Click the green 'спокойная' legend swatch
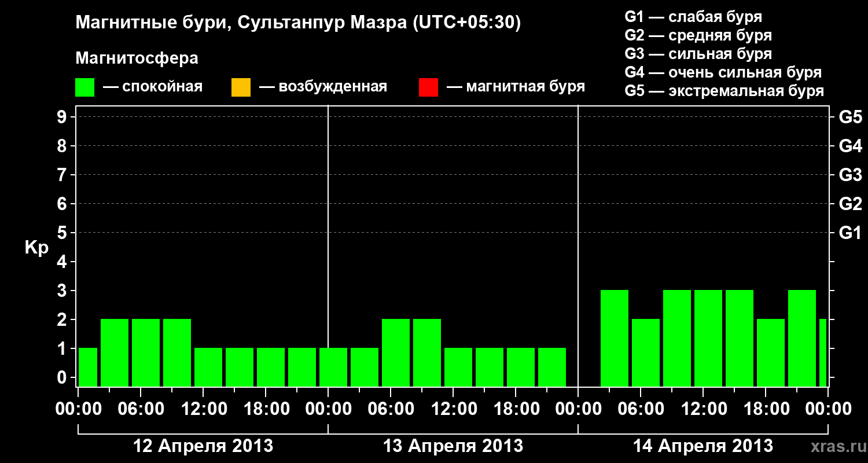 (x=85, y=87)
